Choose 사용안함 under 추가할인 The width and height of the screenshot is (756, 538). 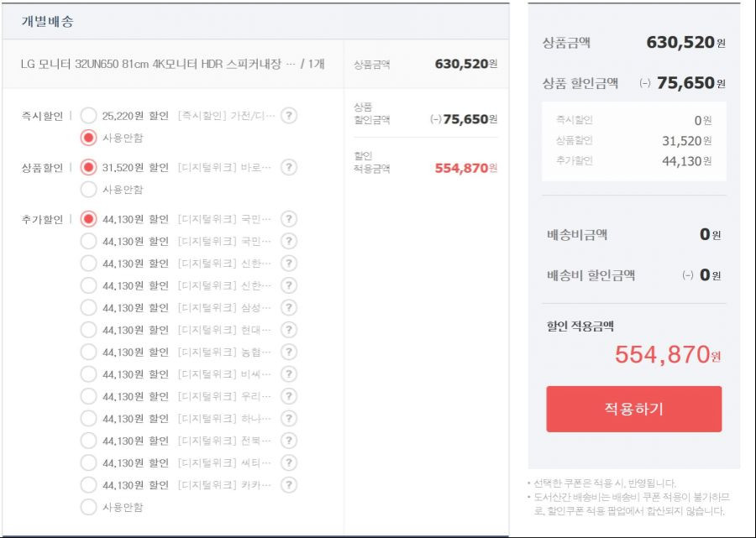pos(88,507)
